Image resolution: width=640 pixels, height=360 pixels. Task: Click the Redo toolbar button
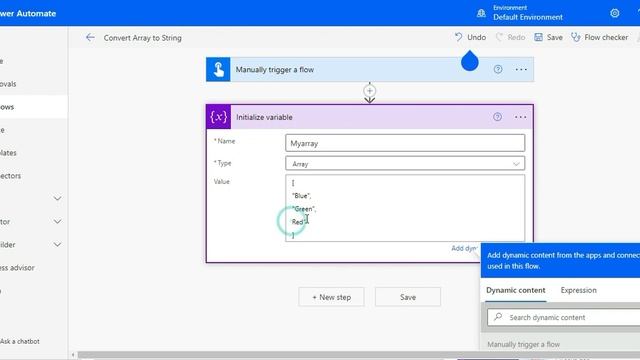[510, 37]
